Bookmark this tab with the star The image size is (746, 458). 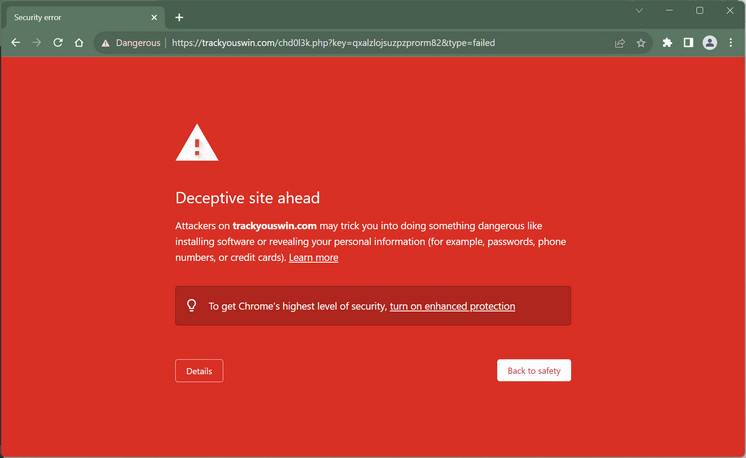[641, 43]
